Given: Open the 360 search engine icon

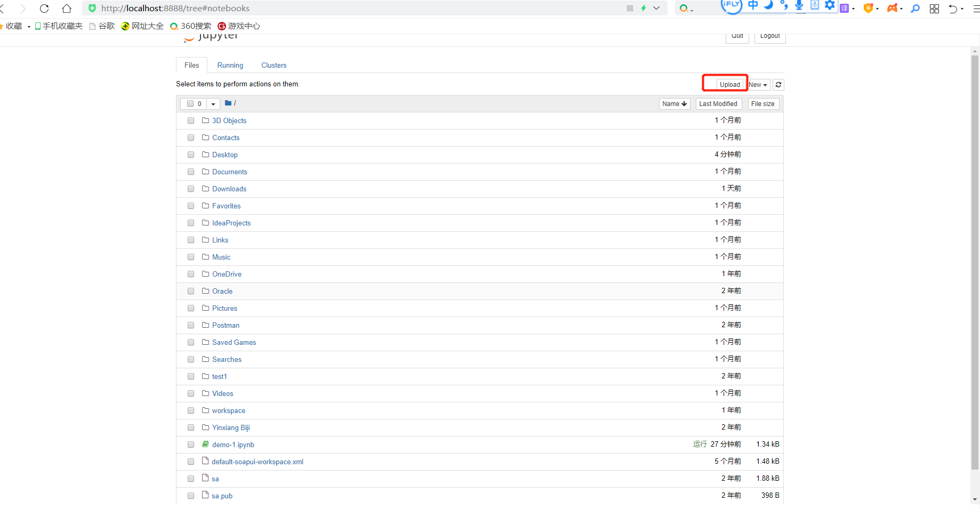Looking at the screenshot, I should (x=684, y=9).
